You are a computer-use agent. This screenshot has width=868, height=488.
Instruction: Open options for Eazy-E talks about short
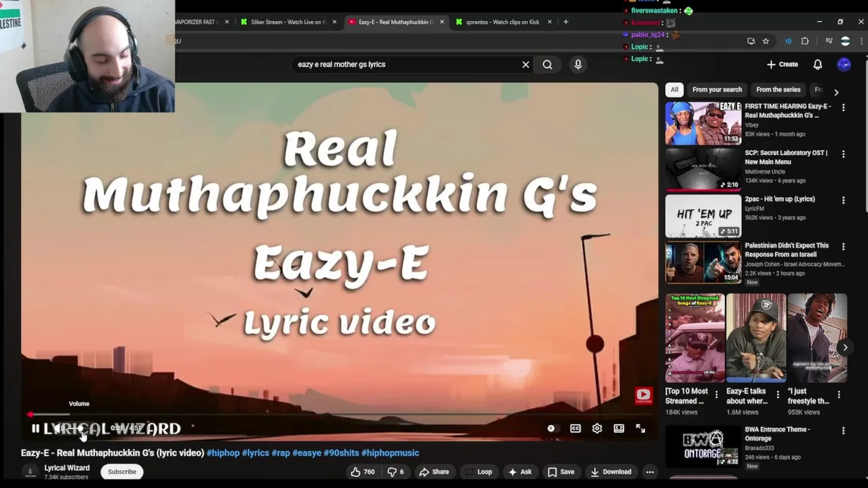pyautogui.click(x=778, y=394)
